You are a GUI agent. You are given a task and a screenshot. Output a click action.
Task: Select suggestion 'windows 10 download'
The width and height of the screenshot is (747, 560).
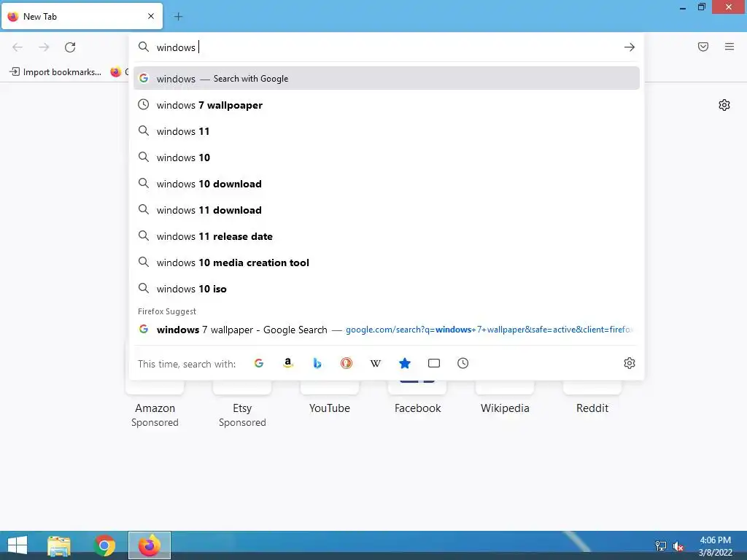387,184
